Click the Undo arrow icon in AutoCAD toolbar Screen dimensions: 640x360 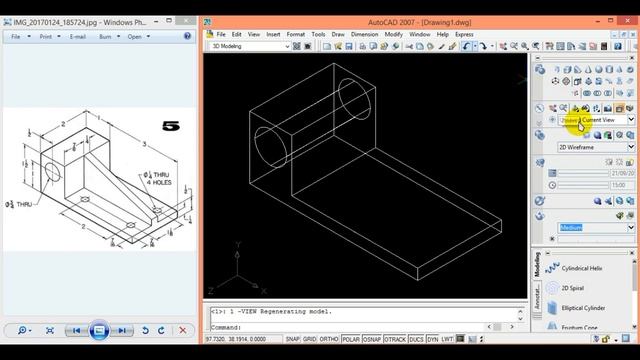click(467, 47)
